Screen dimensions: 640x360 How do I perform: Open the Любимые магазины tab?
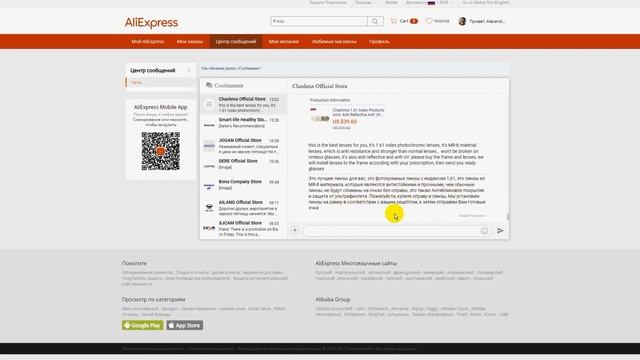point(334,42)
